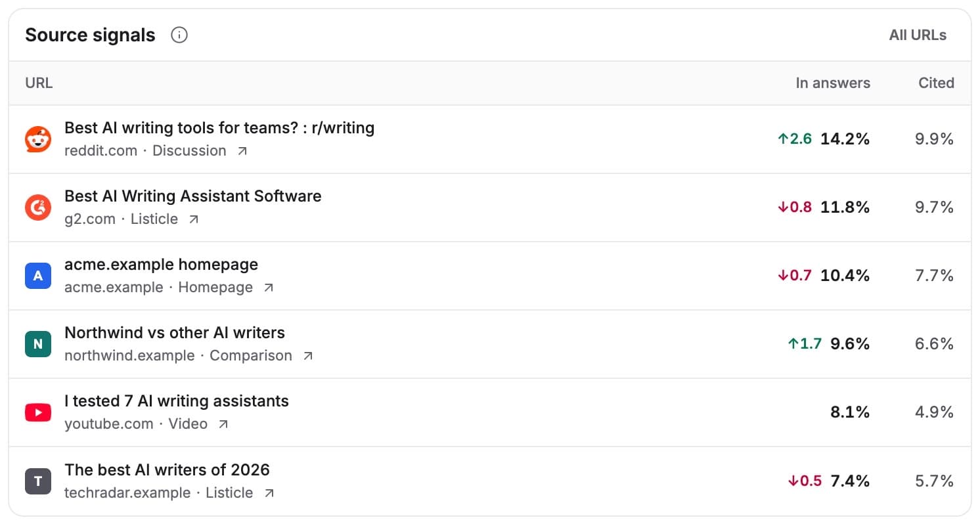
Task: Click the green up 1.7 change indicator
Action: pyautogui.click(x=805, y=344)
